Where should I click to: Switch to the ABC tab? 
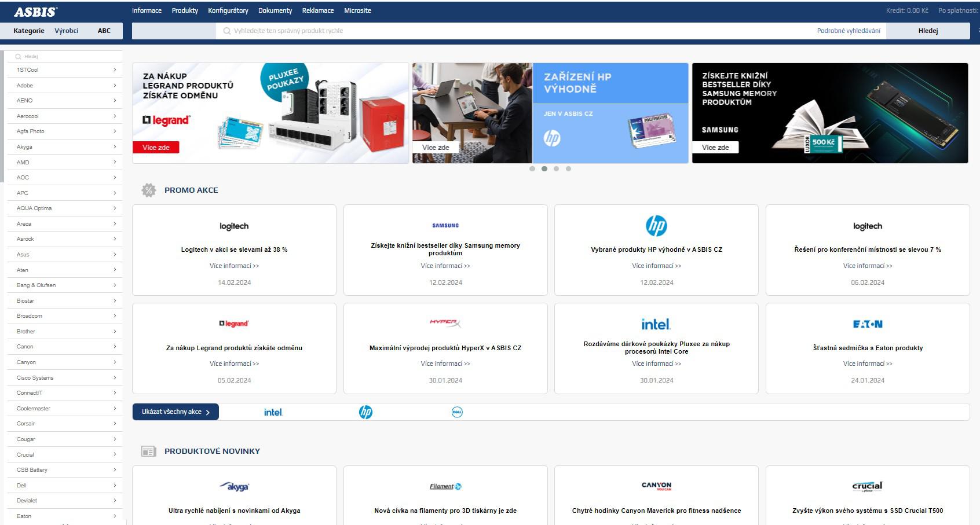pyautogui.click(x=104, y=31)
